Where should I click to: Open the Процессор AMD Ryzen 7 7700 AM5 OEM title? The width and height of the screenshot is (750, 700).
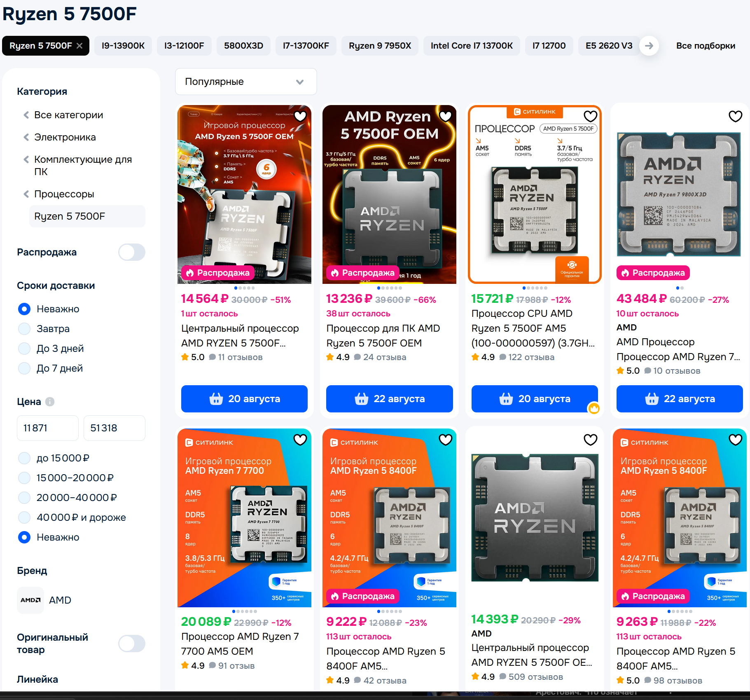click(x=240, y=644)
